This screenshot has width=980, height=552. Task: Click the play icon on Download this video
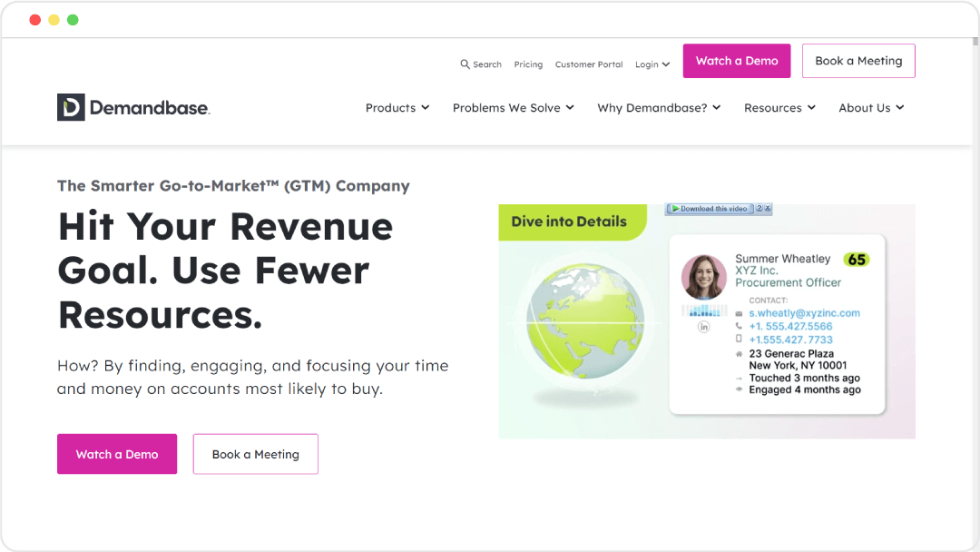(x=675, y=208)
